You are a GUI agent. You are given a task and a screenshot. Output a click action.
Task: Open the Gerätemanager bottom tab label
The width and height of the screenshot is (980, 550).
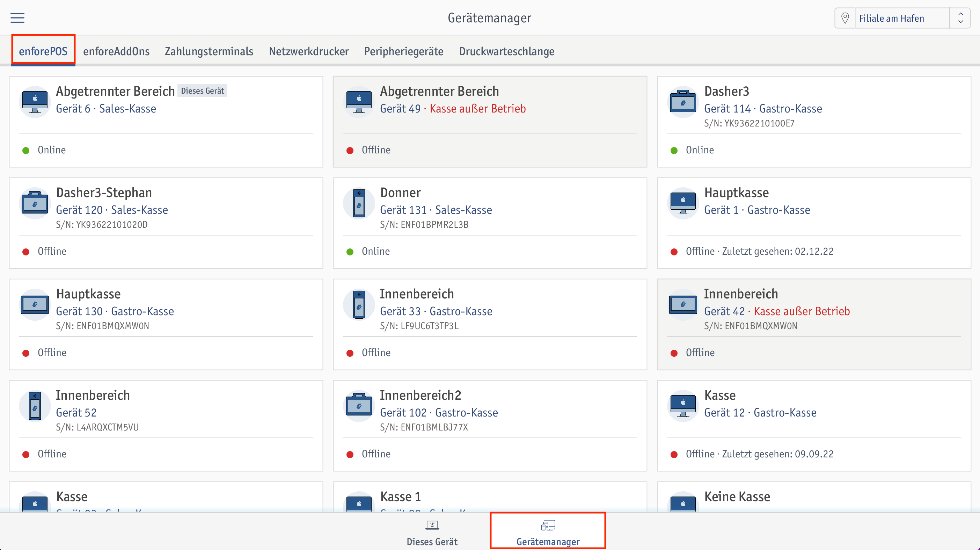click(548, 541)
